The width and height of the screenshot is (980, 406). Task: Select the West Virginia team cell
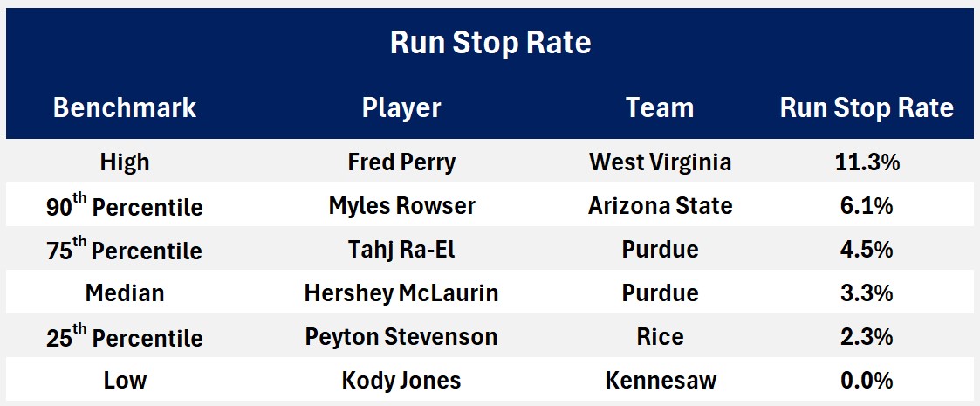tap(660, 162)
